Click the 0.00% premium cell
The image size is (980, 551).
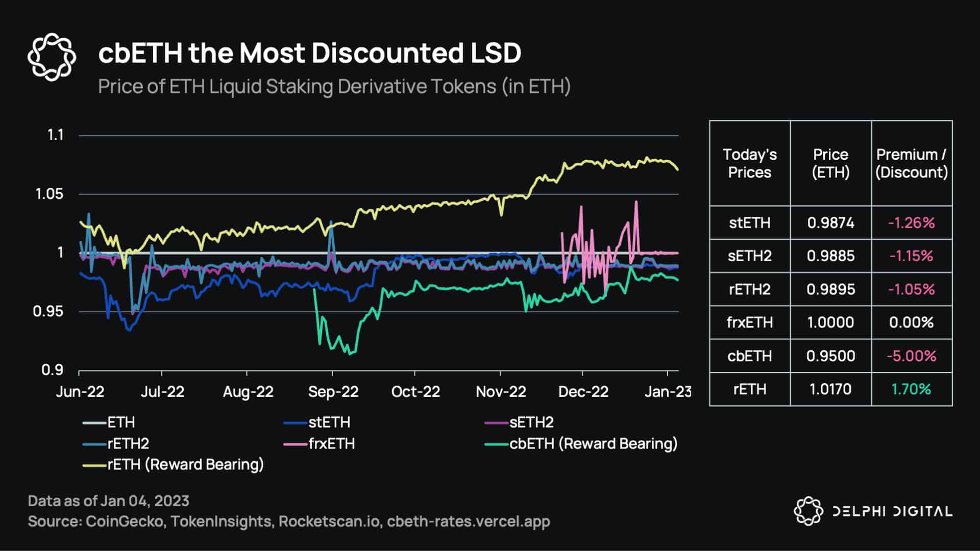(x=912, y=322)
